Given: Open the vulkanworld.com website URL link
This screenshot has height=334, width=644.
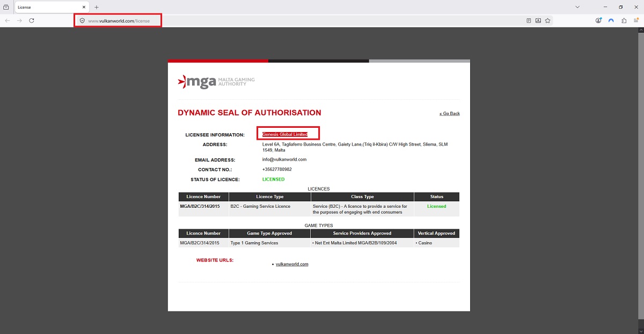Looking at the screenshot, I should click(x=292, y=264).
